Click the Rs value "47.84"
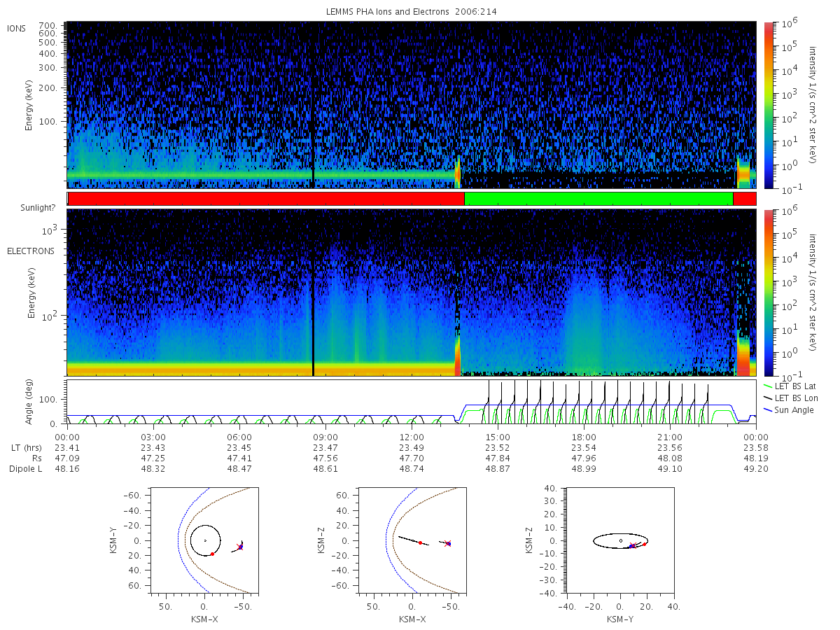 click(498, 458)
